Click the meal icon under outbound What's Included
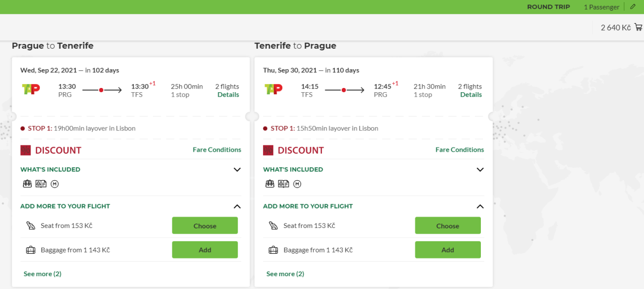The width and height of the screenshot is (644, 289). click(54, 184)
